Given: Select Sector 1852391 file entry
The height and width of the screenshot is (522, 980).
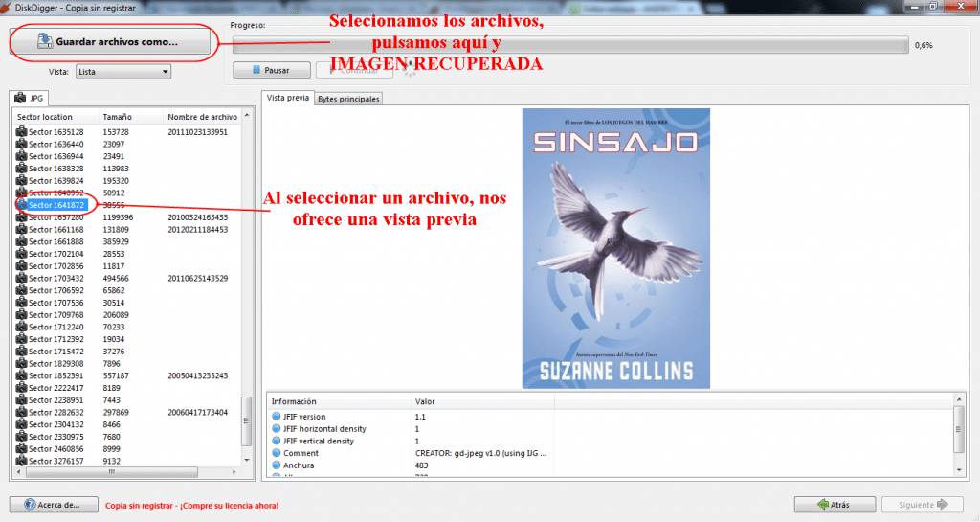Looking at the screenshot, I should pyautogui.click(x=56, y=375).
